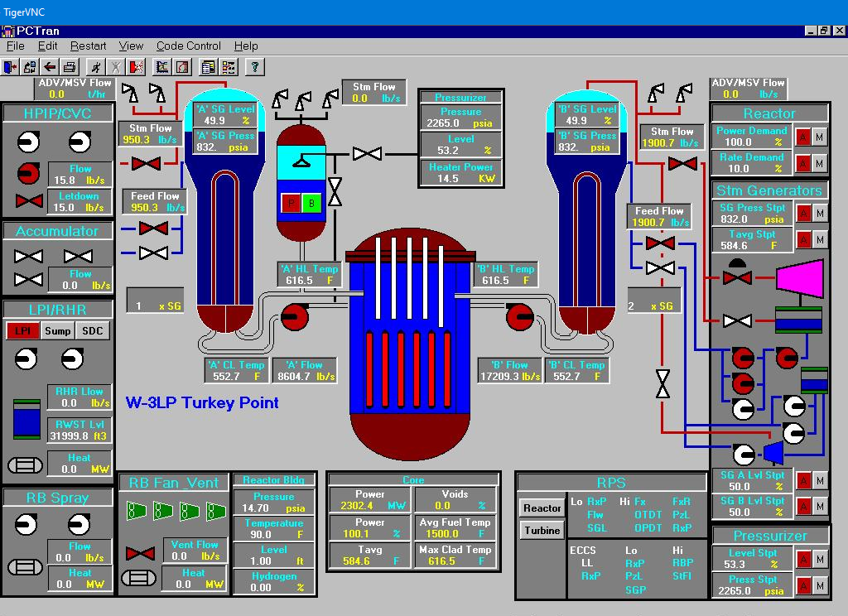
Task: Click the red left arrow toolbar icon
Action: pyautogui.click(x=50, y=67)
